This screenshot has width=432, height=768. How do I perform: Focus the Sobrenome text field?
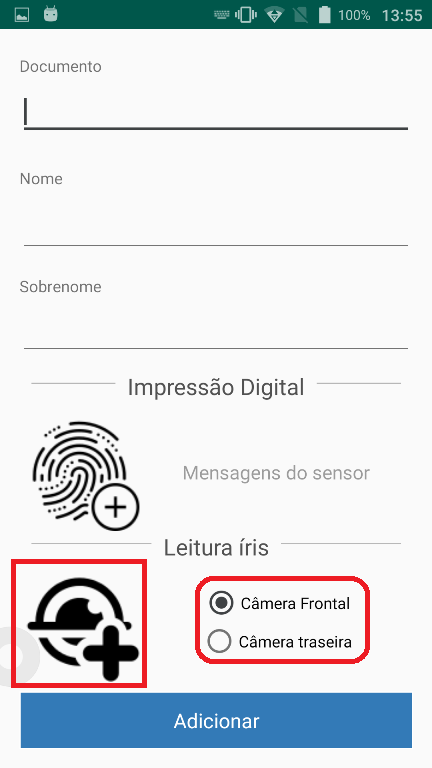(216, 327)
